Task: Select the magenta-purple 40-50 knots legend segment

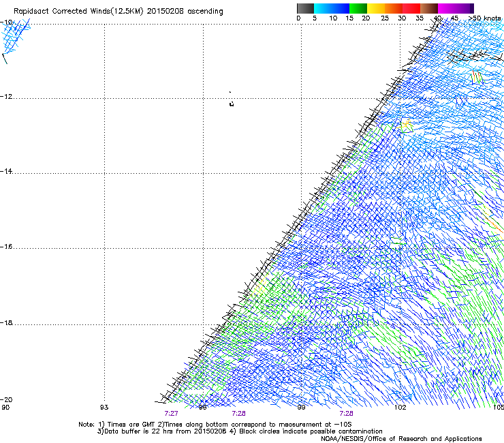Action: 456,8
